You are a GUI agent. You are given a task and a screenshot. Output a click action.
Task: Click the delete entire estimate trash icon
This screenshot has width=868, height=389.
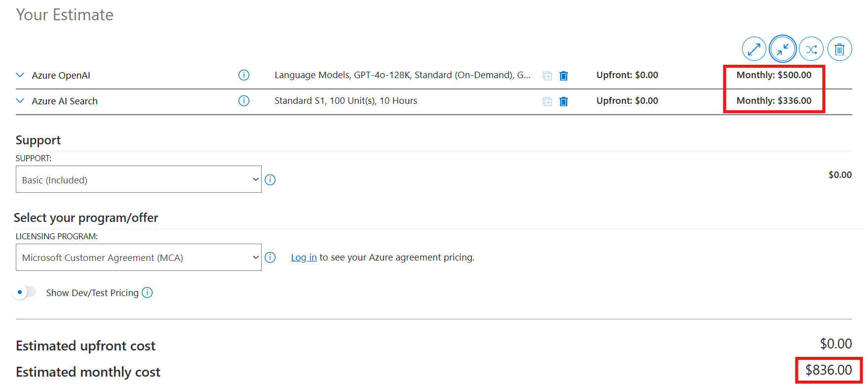coord(839,49)
